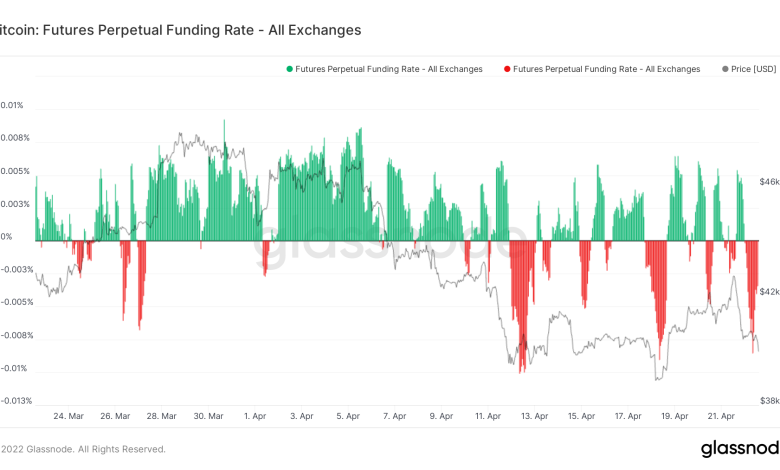The image size is (780, 470).
Task: Click the 0% baseline axis label
Action: 7,237
